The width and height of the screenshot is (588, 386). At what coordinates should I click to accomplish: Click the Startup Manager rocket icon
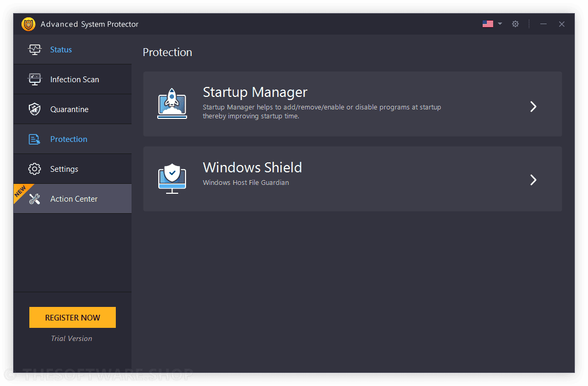pyautogui.click(x=172, y=104)
